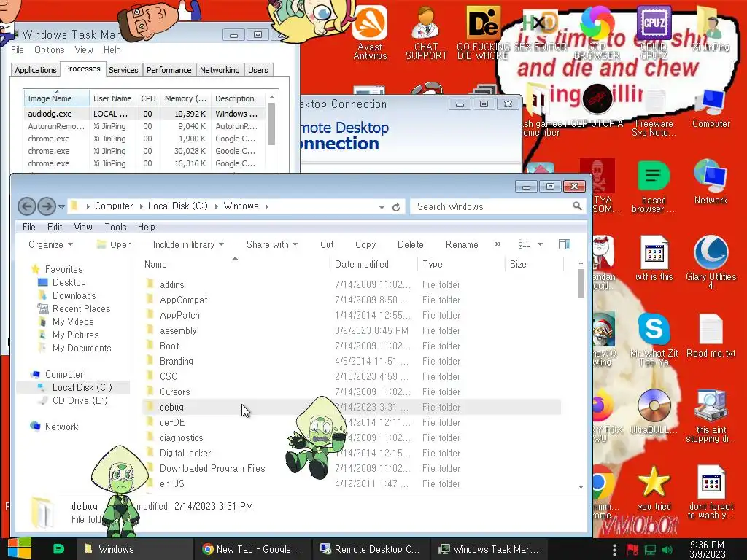Show hidden tray icons

click(614, 550)
